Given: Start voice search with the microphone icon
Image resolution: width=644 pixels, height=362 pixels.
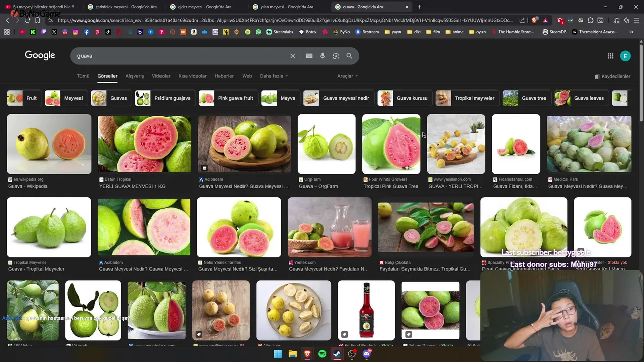Looking at the screenshot, I should 323,56.
